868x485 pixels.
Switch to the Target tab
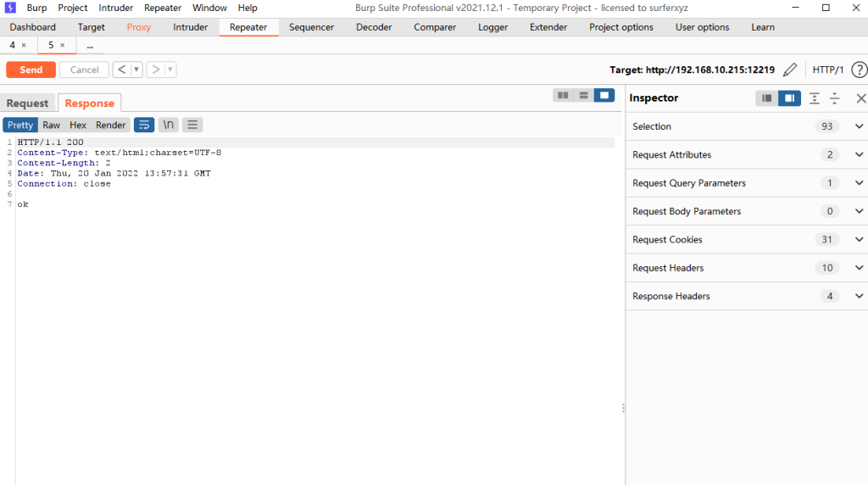(x=91, y=27)
